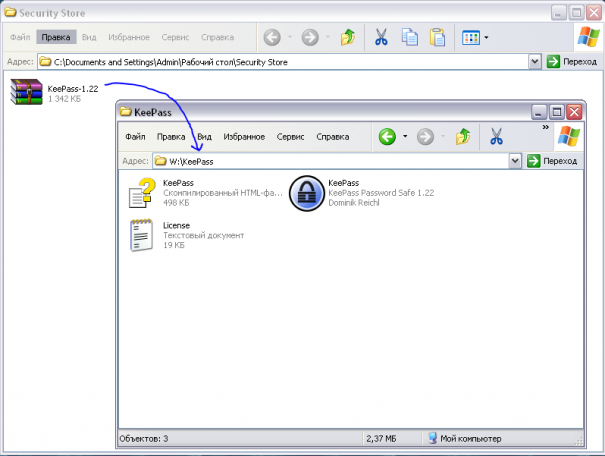Image resolution: width=605 pixels, height=456 pixels.
Task: Open Правка menu in KeePass window
Action: [x=171, y=137]
